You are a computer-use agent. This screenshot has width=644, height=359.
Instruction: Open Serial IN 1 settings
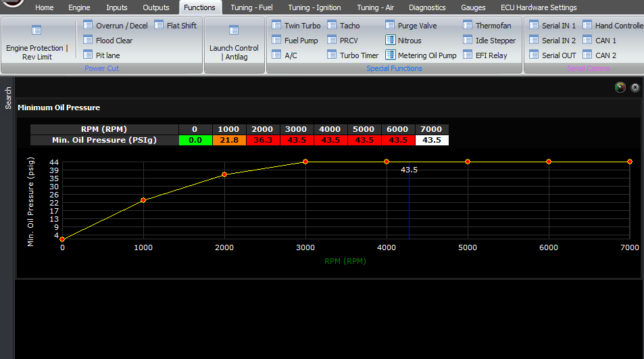point(552,26)
